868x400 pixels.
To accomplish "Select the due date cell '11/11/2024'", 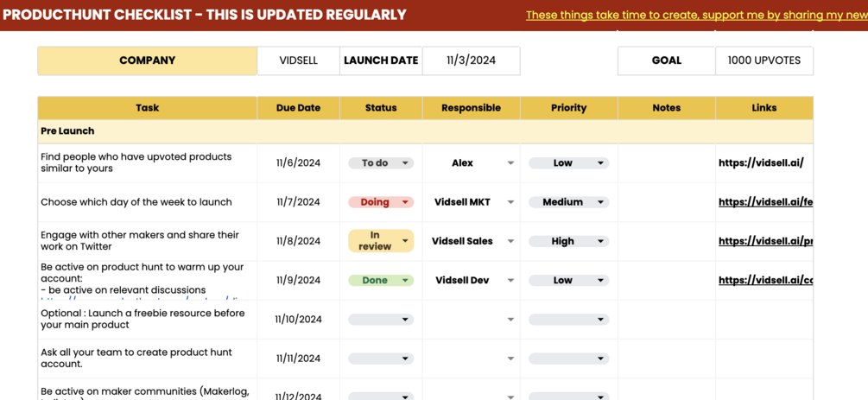I will point(298,359).
